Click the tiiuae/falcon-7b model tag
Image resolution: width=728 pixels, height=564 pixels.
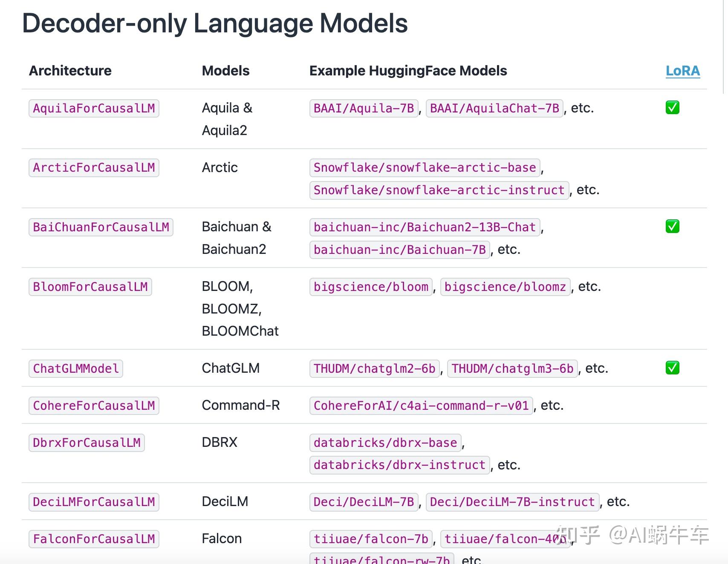371,539
